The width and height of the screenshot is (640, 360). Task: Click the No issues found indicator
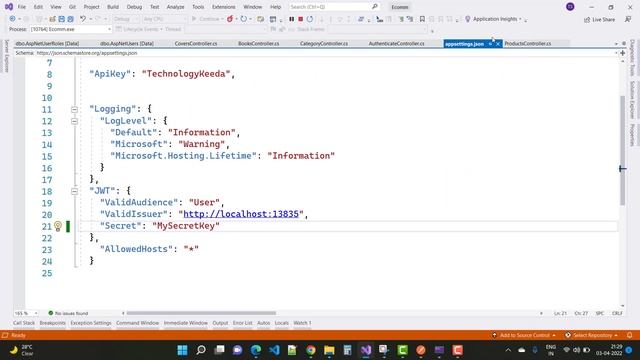(x=68, y=313)
